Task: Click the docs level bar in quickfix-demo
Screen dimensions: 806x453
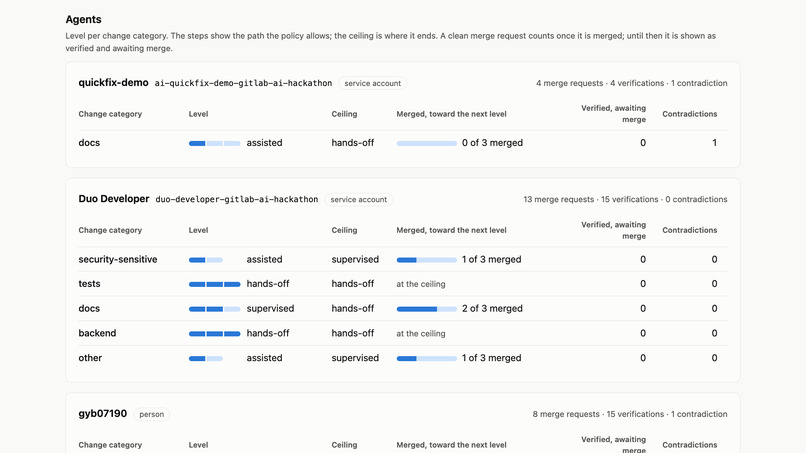Action: point(214,143)
